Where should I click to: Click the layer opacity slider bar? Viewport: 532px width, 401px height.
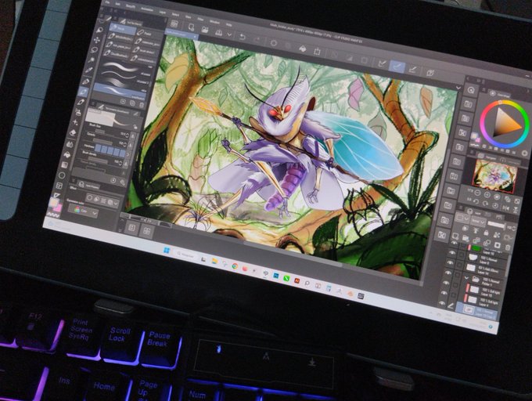(496, 225)
